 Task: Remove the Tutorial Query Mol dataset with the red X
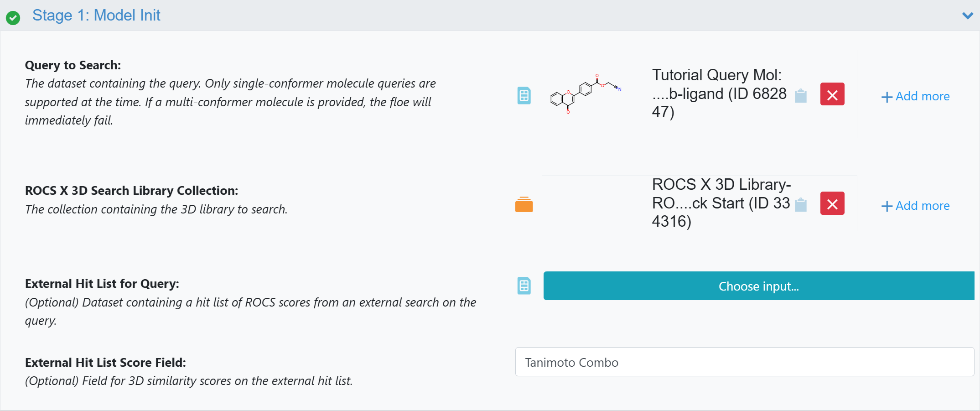click(832, 94)
